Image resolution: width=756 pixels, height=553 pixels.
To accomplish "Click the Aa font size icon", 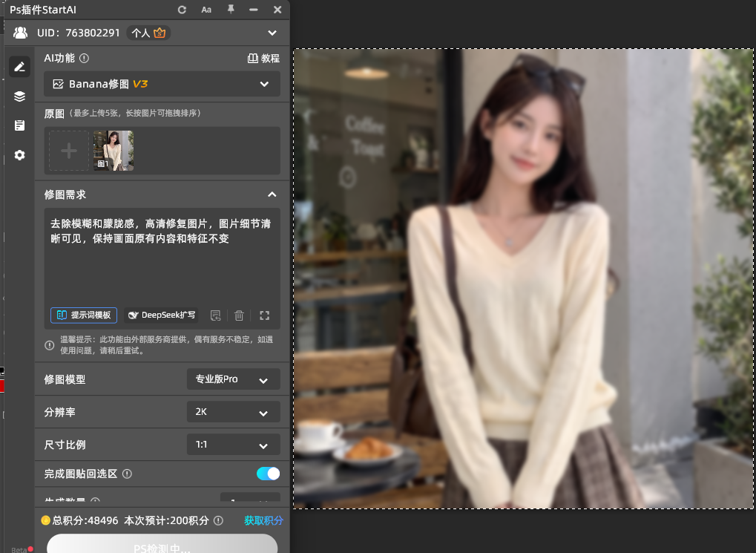I will (x=206, y=10).
